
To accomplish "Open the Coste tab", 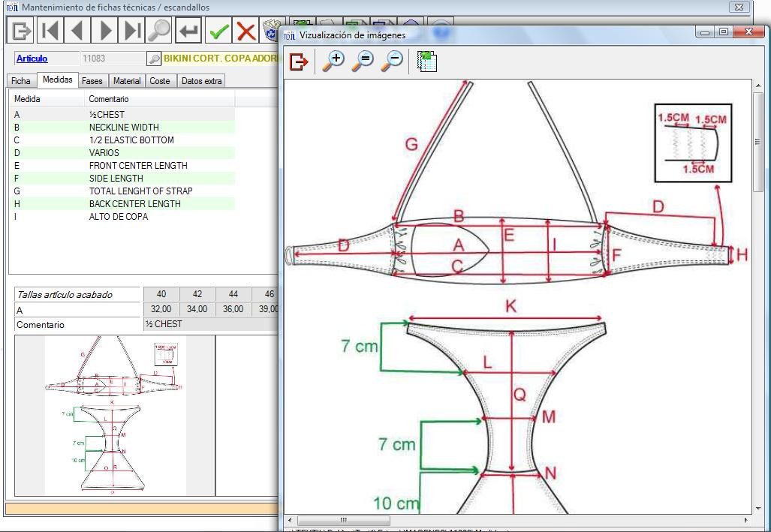I will (x=159, y=81).
